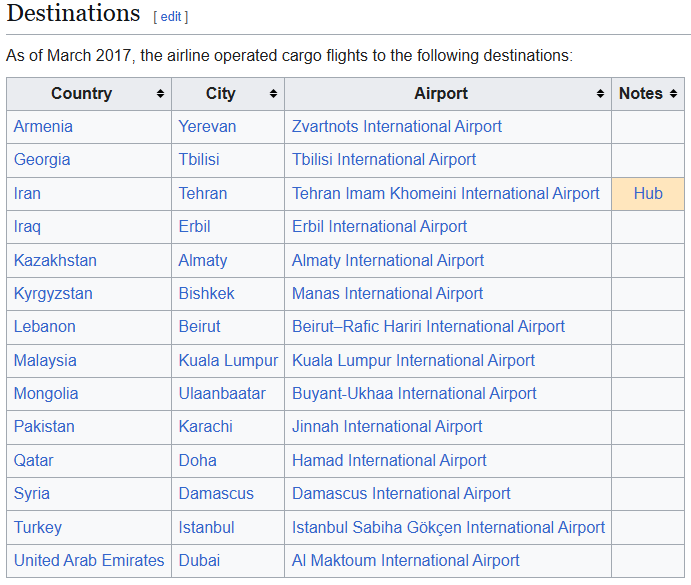Viewport: 691px width, 585px height.
Task: Click the Airport column header text
Action: pos(441,93)
